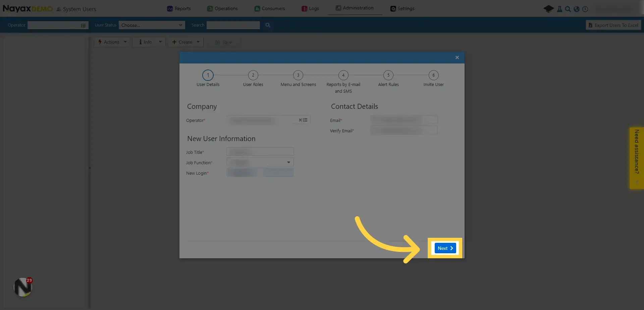
Task: Close the new user dialog
Action: pyautogui.click(x=457, y=57)
